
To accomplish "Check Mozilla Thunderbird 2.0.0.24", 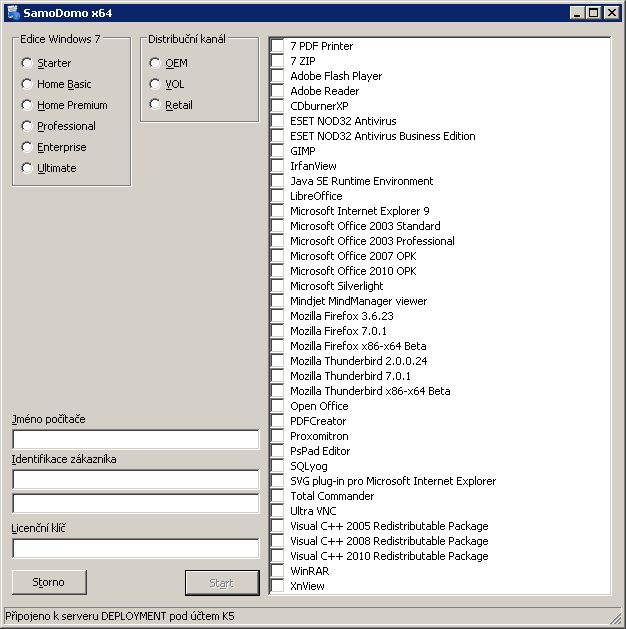I will 277,361.
